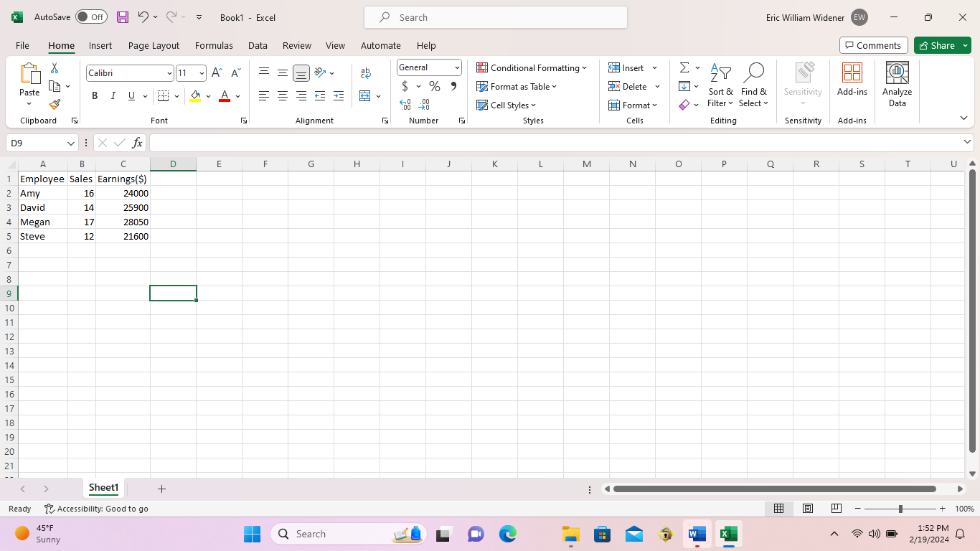Click the zoom slider handle
This screenshot has height=551, width=980.
900,509
